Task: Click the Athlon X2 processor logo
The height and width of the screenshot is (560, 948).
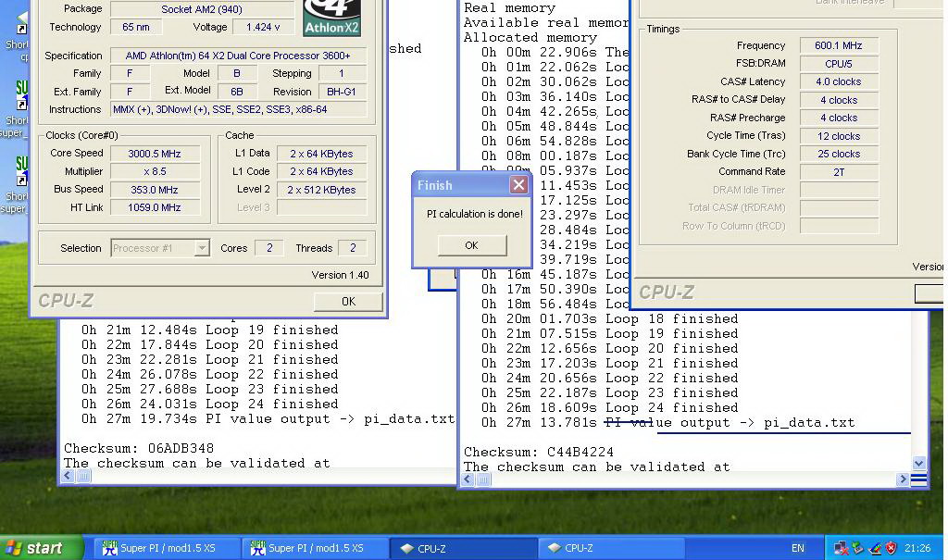Action: click(x=332, y=18)
